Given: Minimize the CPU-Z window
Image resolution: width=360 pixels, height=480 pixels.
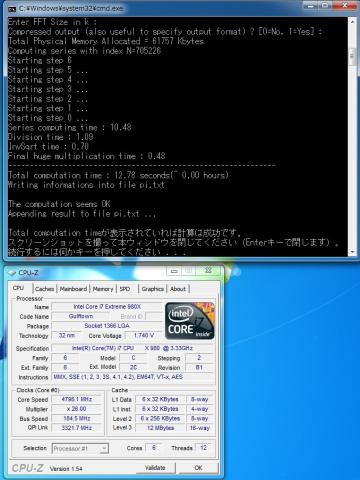Looking at the screenshot, I should coord(174,271).
